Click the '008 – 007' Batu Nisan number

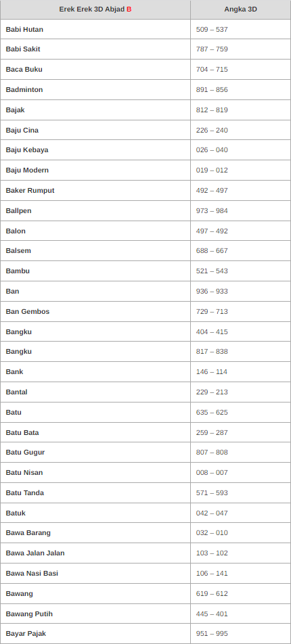tap(212, 473)
